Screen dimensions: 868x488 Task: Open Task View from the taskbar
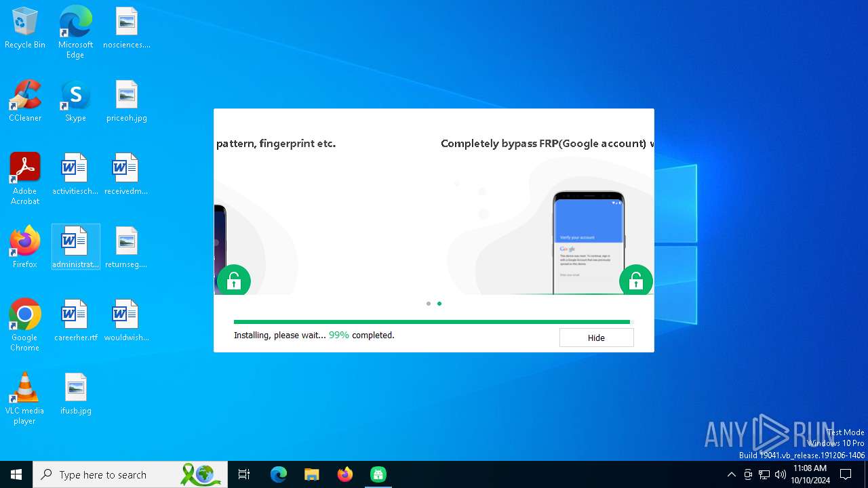pyautogui.click(x=244, y=474)
